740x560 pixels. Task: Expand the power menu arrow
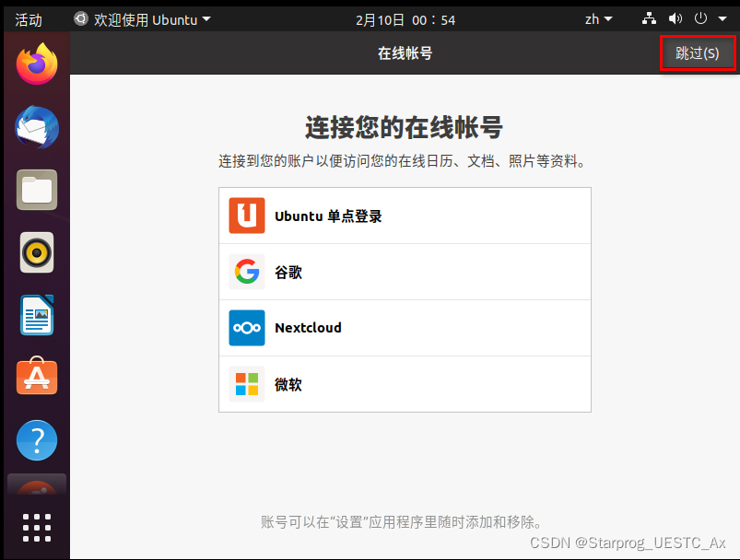[722, 18]
